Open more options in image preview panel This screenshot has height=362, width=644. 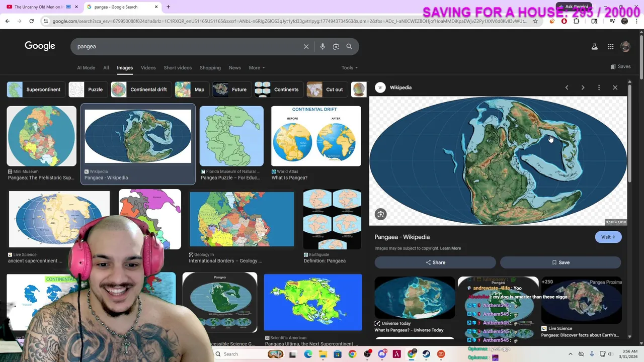click(599, 87)
